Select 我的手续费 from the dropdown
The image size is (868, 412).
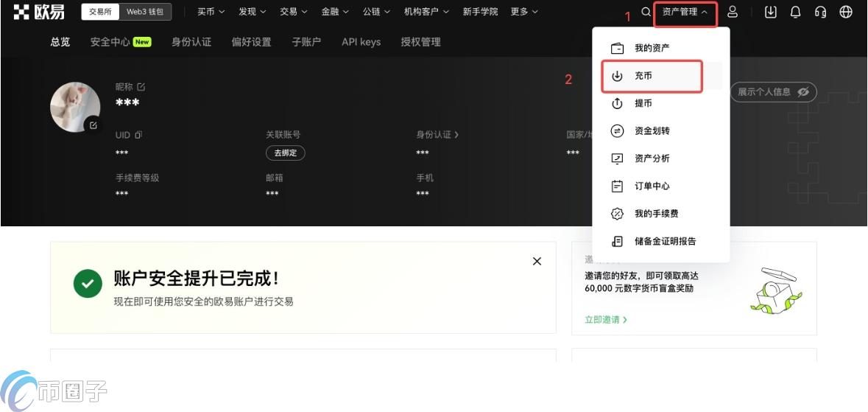[661, 214]
